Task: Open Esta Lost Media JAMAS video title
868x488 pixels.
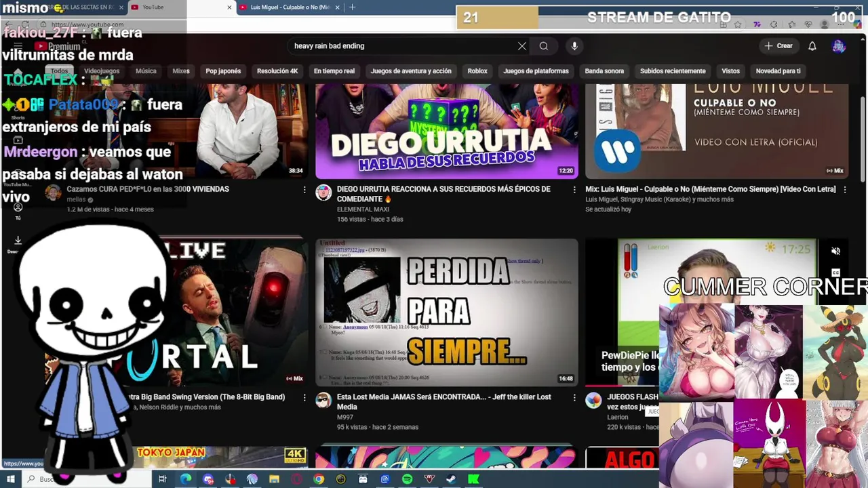Action: 444,401
